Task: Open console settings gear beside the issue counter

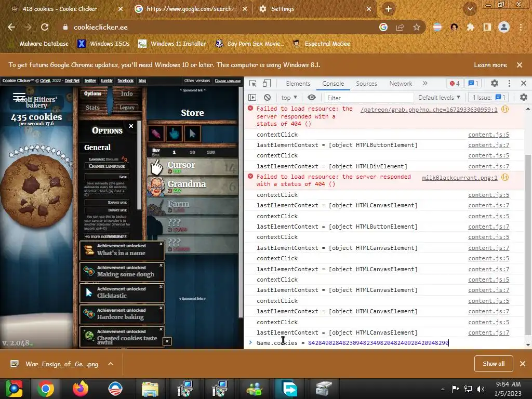Action: coord(524,97)
